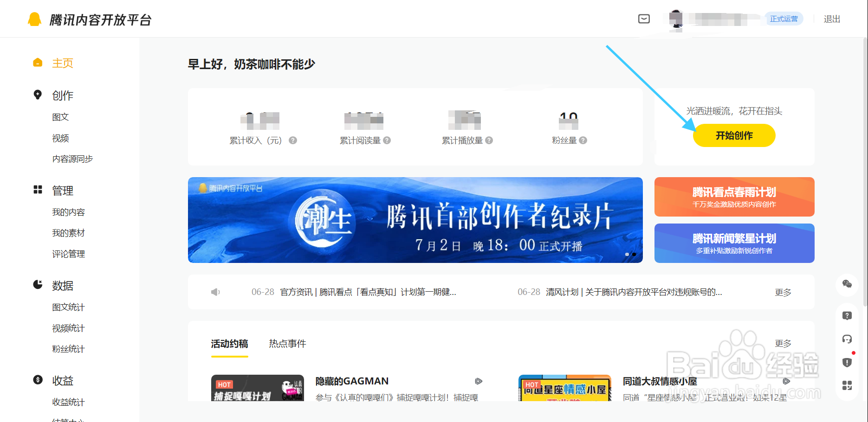
Task: Click the 管理 section heading
Action: (x=63, y=191)
